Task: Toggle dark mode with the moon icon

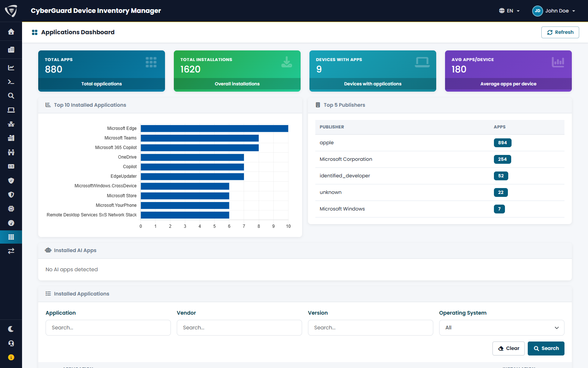Action: coord(11,329)
